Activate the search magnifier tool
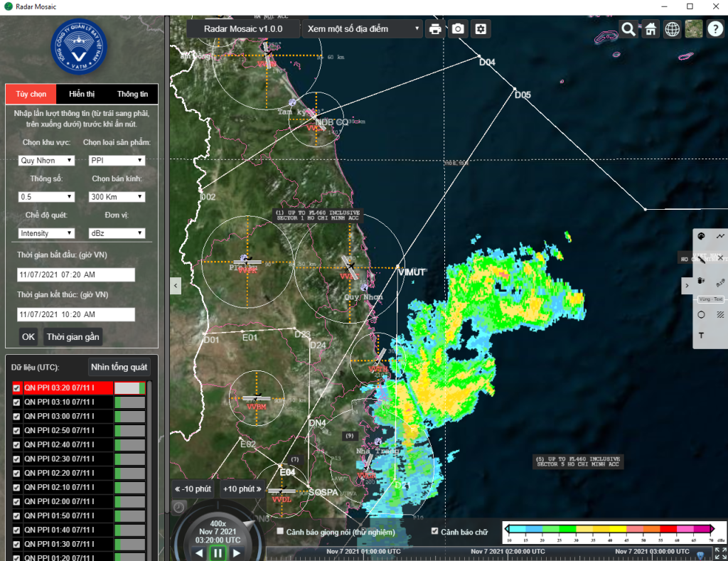728x561 pixels. pos(628,29)
